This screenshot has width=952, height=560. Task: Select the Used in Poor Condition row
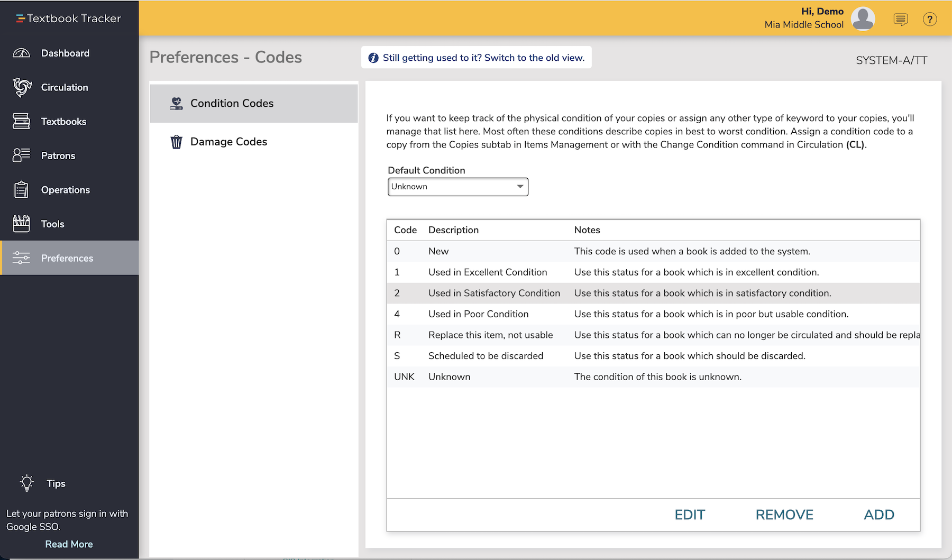click(x=653, y=314)
